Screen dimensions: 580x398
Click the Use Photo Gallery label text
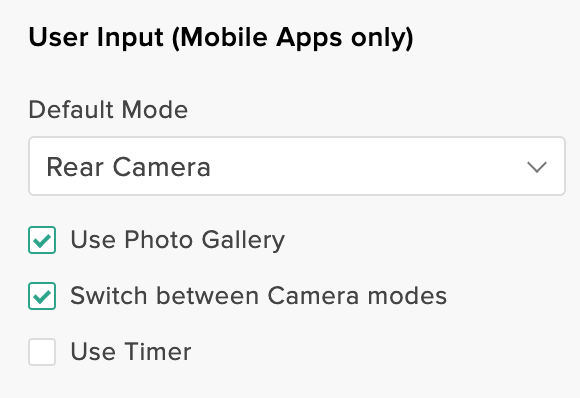click(x=178, y=240)
